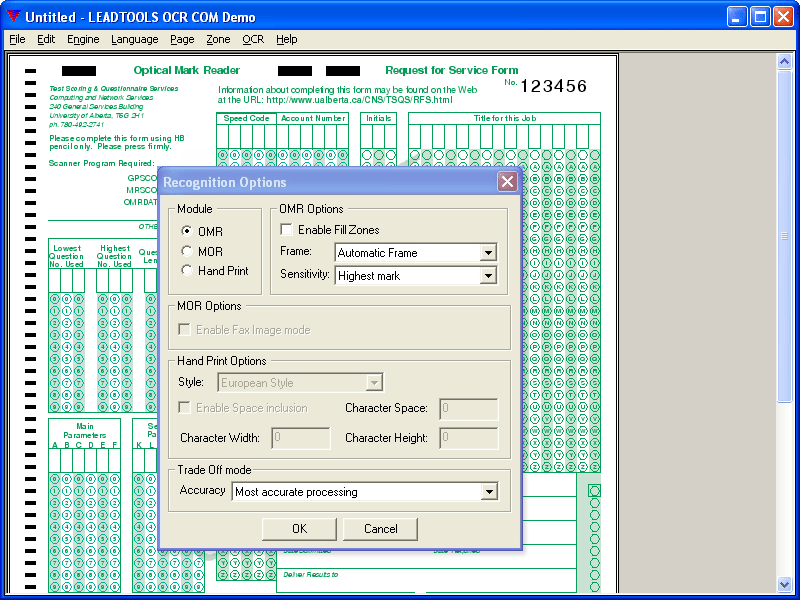800x600 pixels.
Task: Open the Engine menu
Action: pos(83,39)
